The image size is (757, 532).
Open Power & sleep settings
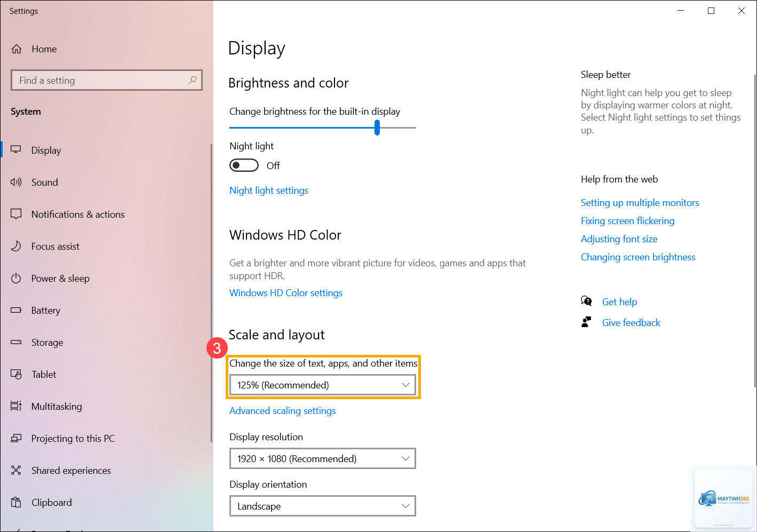pyautogui.click(x=60, y=278)
